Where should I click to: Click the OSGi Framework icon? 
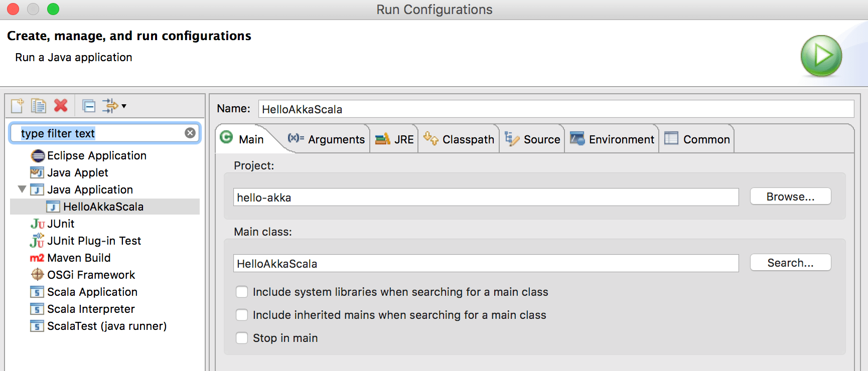click(38, 274)
